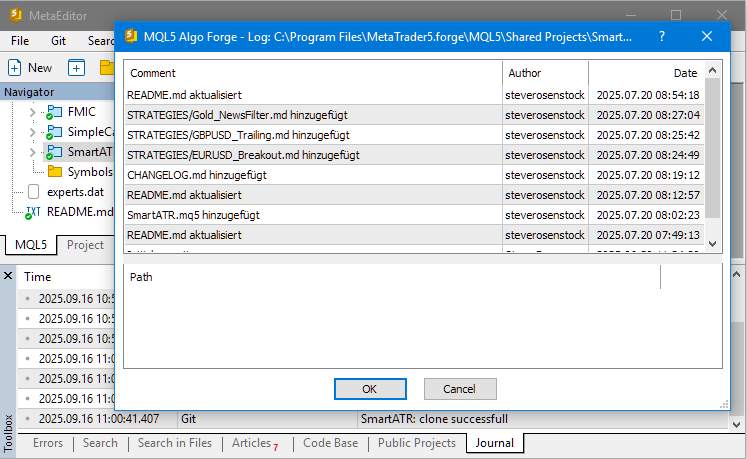Click Journal scrollbar down arrow

click(x=737, y=424)
